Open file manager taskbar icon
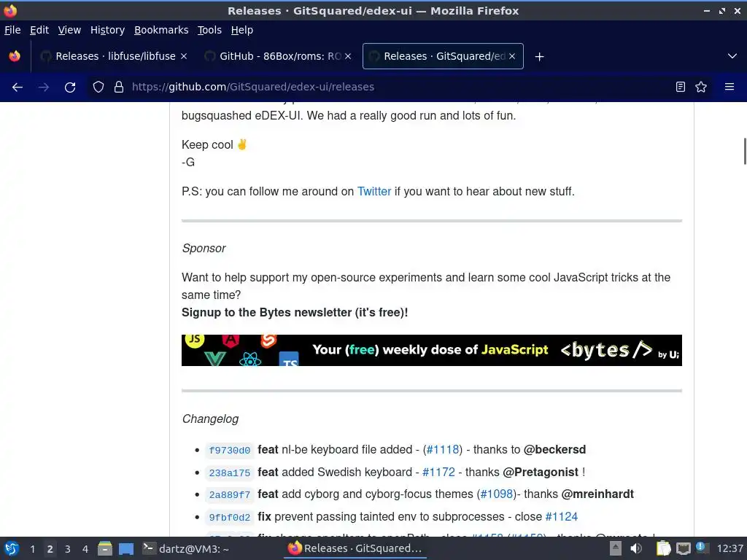 click(105, 548)
